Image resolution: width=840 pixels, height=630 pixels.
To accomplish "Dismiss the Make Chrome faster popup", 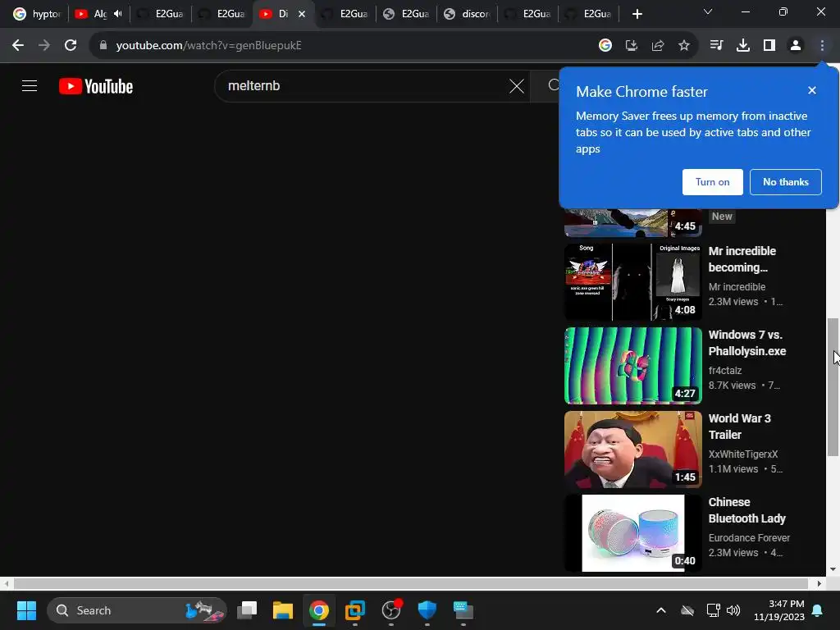I will coord(811,90).
